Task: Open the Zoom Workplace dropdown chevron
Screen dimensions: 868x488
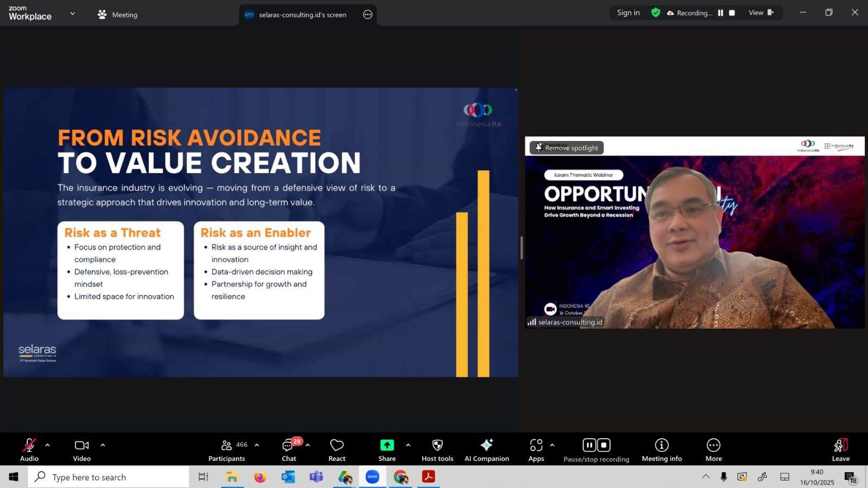Action: [x=73, y=14]
